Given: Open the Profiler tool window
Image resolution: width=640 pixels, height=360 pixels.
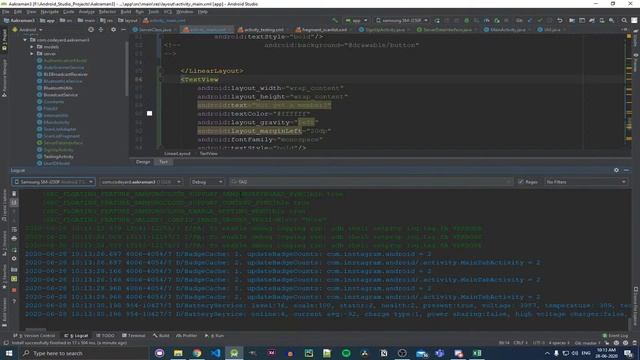Looking at the screenshot, I should pyautogui.click(x=187, y=336).
